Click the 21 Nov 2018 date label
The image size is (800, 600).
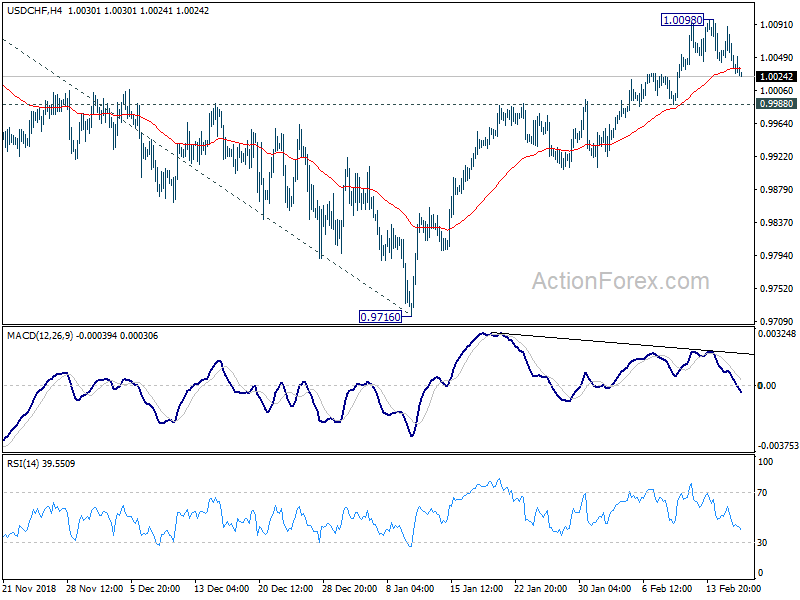point(29,588)
